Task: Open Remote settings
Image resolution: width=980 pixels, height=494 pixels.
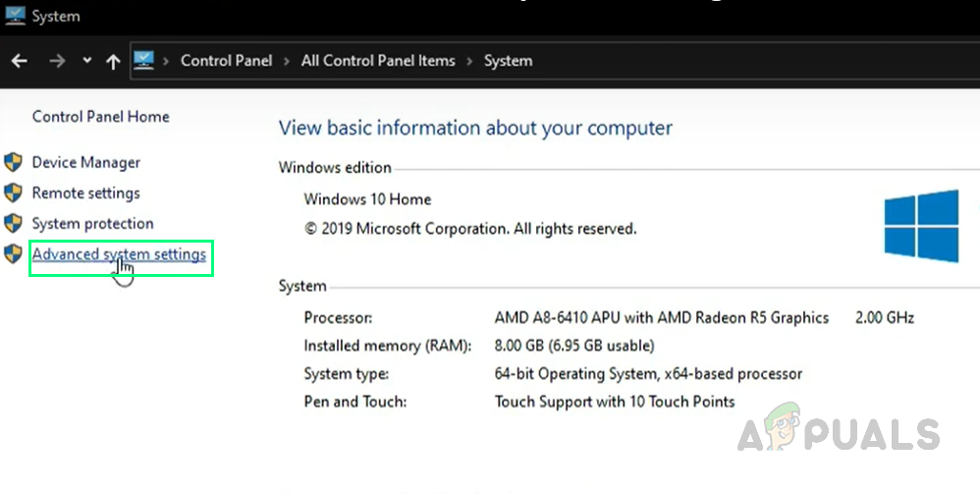Action: pos(85,193)
